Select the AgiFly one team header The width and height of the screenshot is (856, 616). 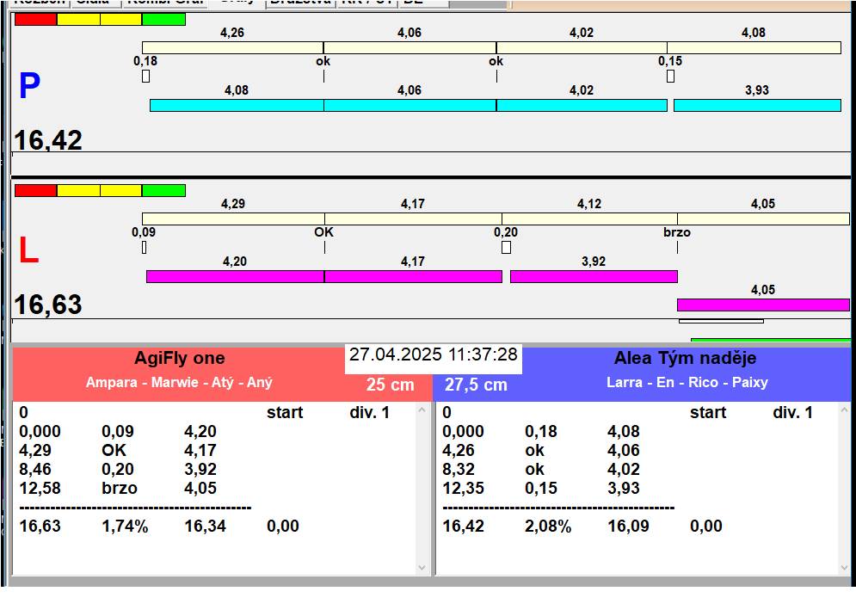(x=179, y=359)
